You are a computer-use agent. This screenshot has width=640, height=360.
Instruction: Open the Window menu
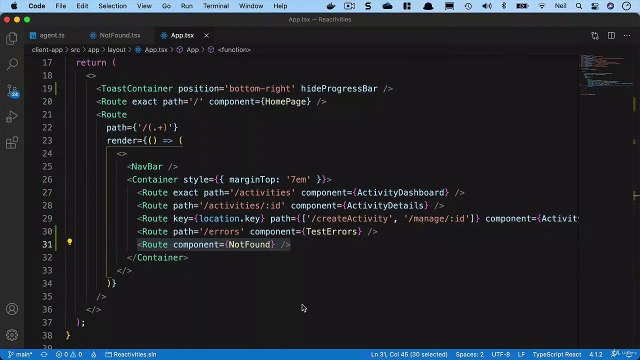click(x=251, y=6)
